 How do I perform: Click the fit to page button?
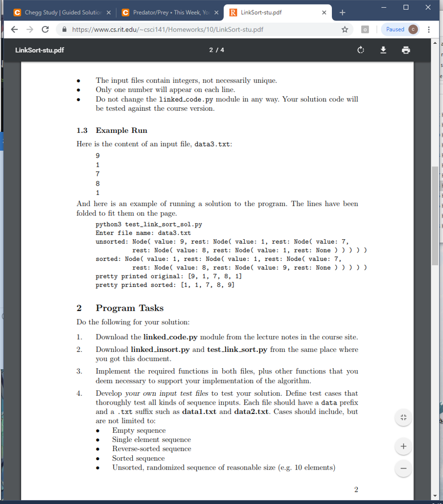(404, 417)
